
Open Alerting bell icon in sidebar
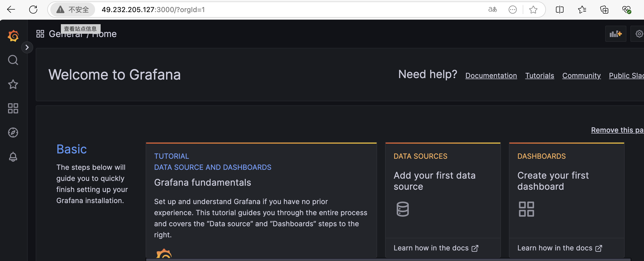point(13,157)
